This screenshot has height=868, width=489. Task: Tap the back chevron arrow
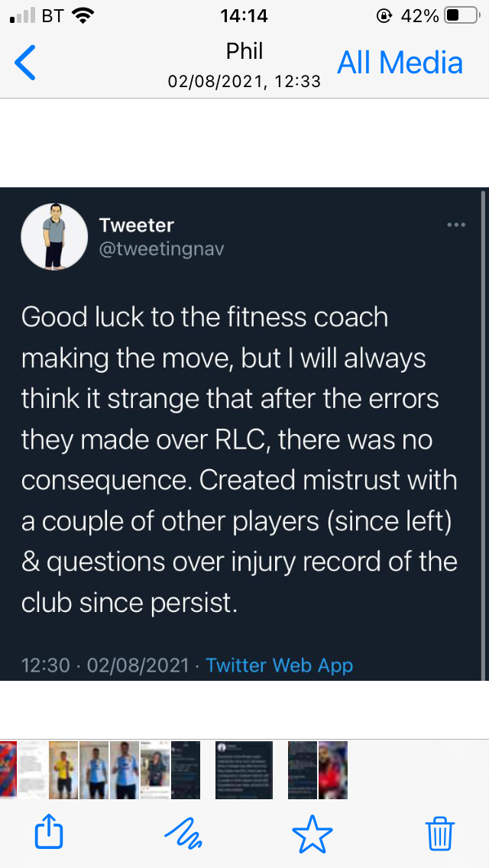(25, 63)
